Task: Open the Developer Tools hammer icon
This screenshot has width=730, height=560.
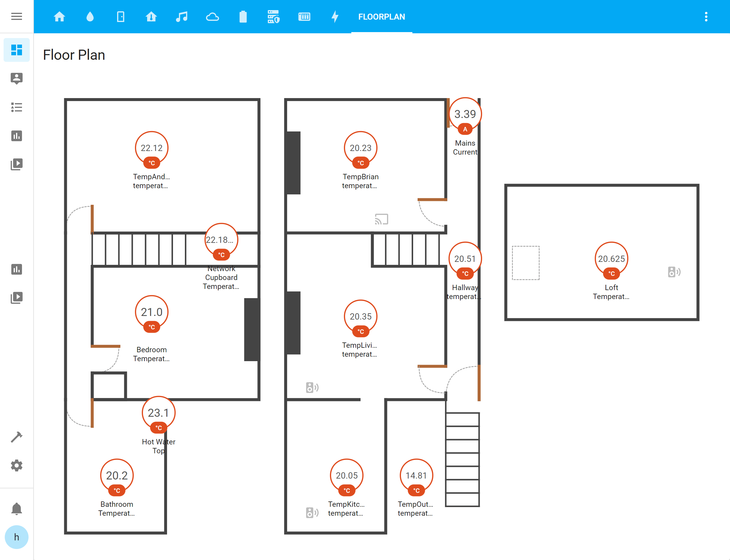Action: click(x=16, y=437)
